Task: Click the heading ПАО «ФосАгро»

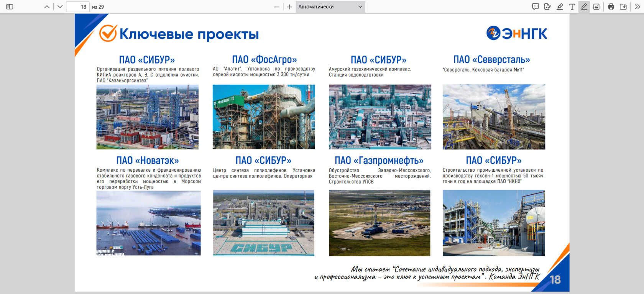Action: coord(264,60)
